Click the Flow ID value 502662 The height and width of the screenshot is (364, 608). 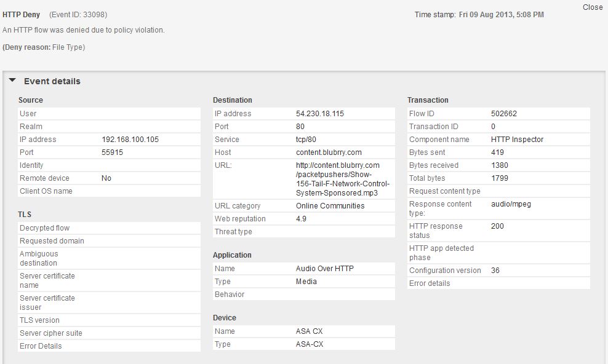504,114
